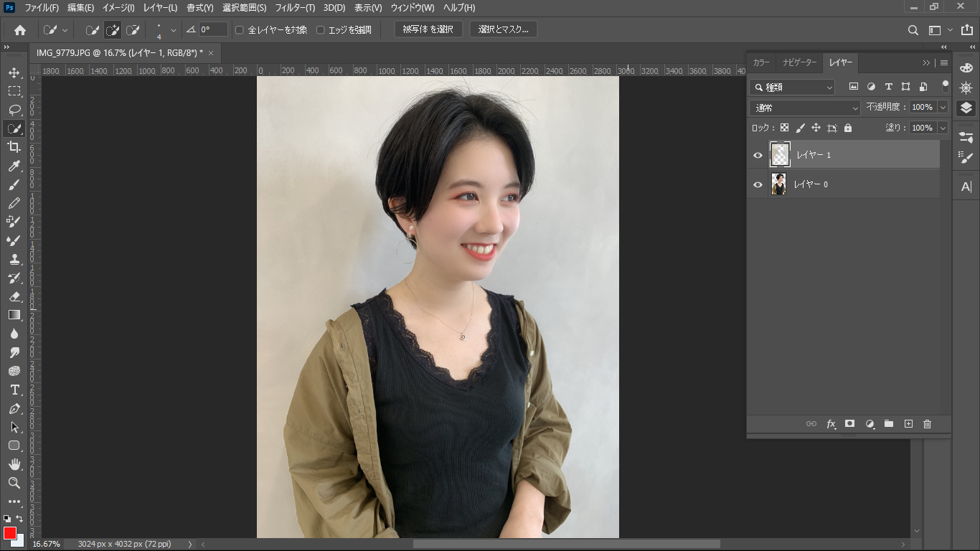Select the new selection mode button
Image resolution: width=980 pixels, height=551 pixels.
(92, 30)
